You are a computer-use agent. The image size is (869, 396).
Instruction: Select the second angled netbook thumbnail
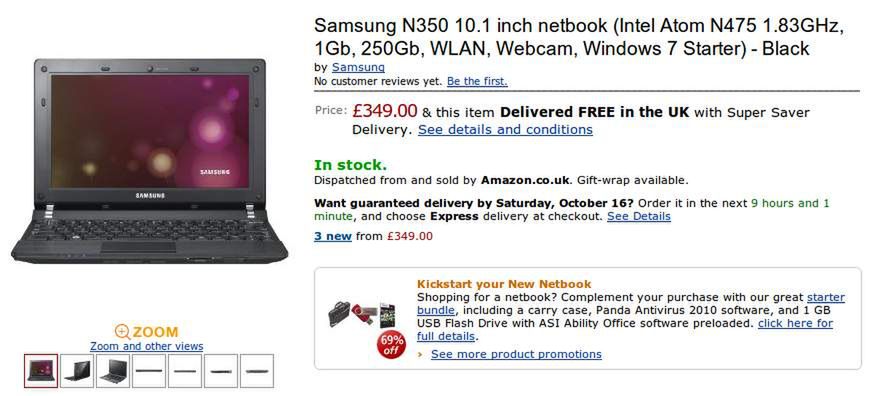pyautogui.click(x=76, y=371)
